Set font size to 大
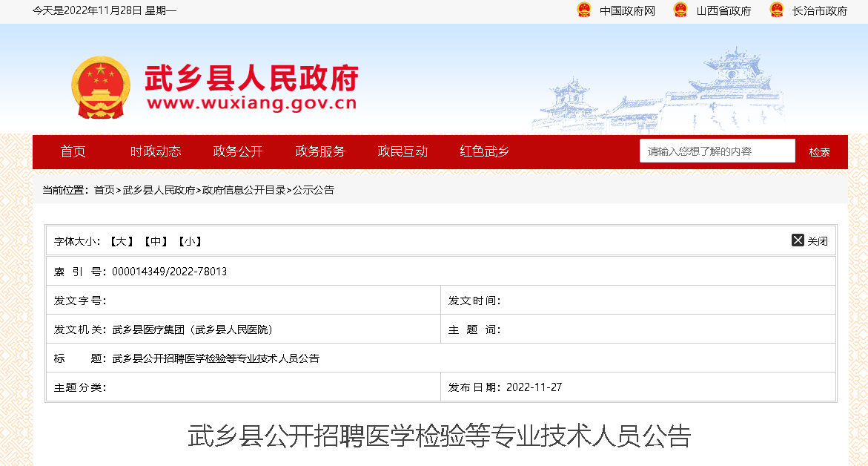 tap(122, 242)
